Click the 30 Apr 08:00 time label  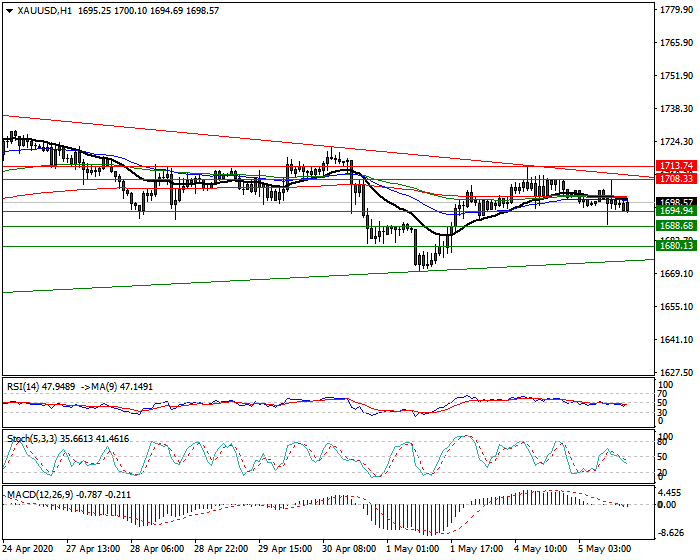tap(350, 549)
